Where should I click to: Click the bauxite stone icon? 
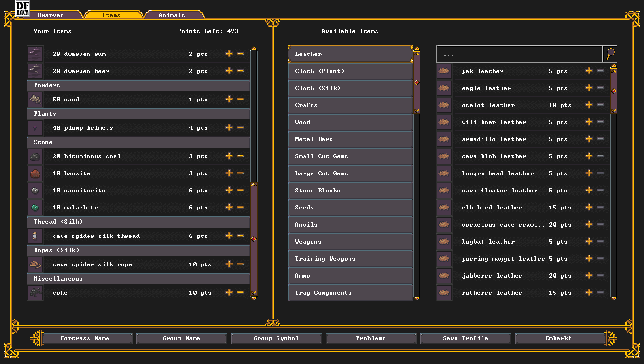[x=35, y=173]
